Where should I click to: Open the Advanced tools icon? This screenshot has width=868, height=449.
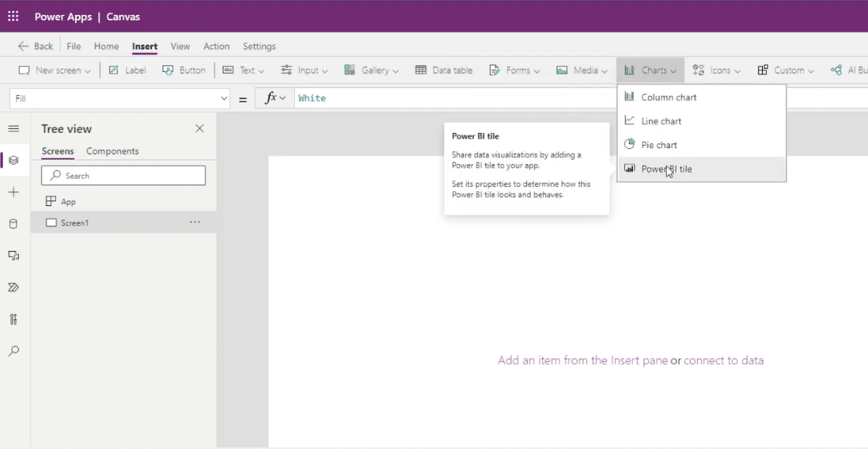(13, 319)
